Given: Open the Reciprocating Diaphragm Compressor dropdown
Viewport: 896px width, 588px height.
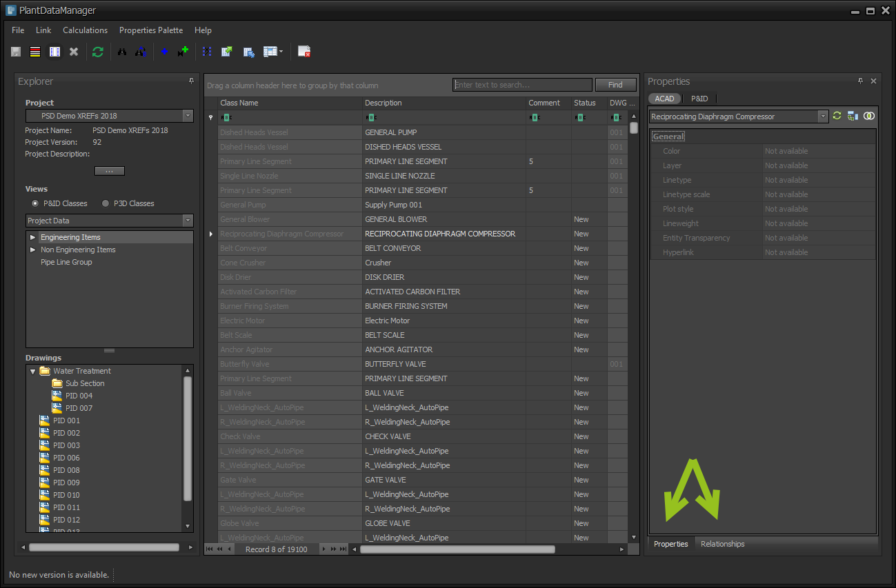Looking at the screenshot, I should (x=823, y=116).
